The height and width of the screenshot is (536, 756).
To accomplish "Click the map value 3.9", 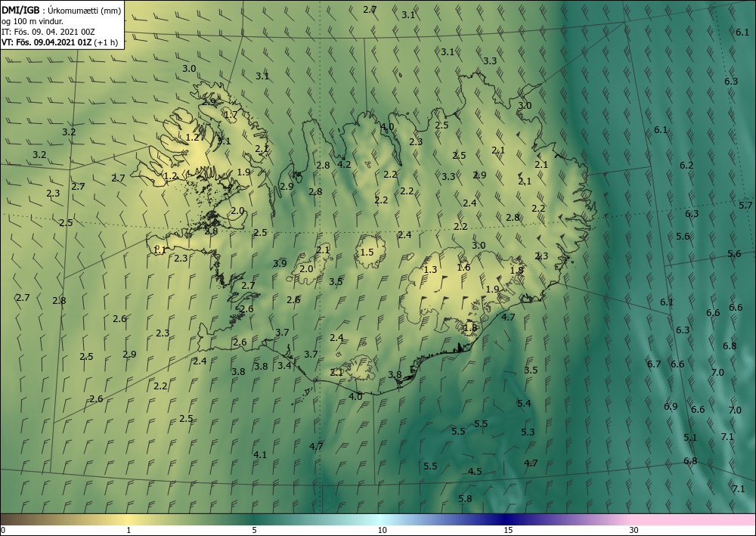I will point(280,263).
